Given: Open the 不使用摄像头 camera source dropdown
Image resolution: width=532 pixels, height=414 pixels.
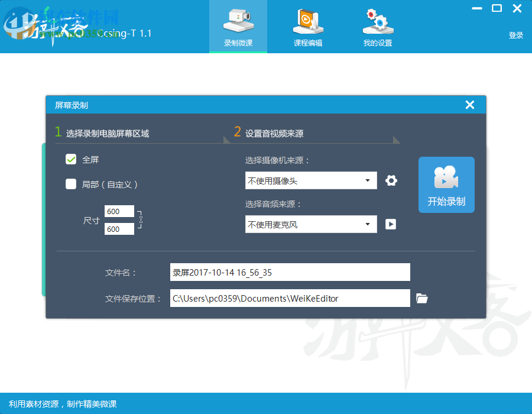Looking at the screenshot, I should [310, 180].
